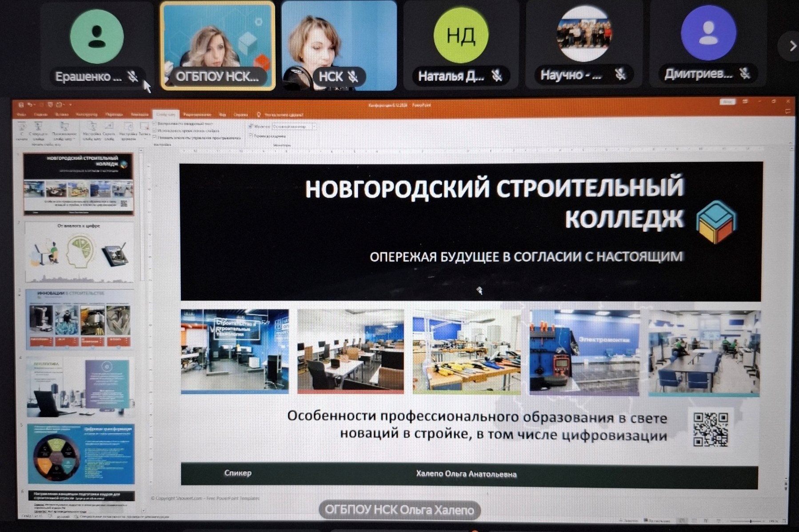Show more participants with right chevron
Image resolution: width=799 pixels, height=532 pixels.
pos(791,46)
